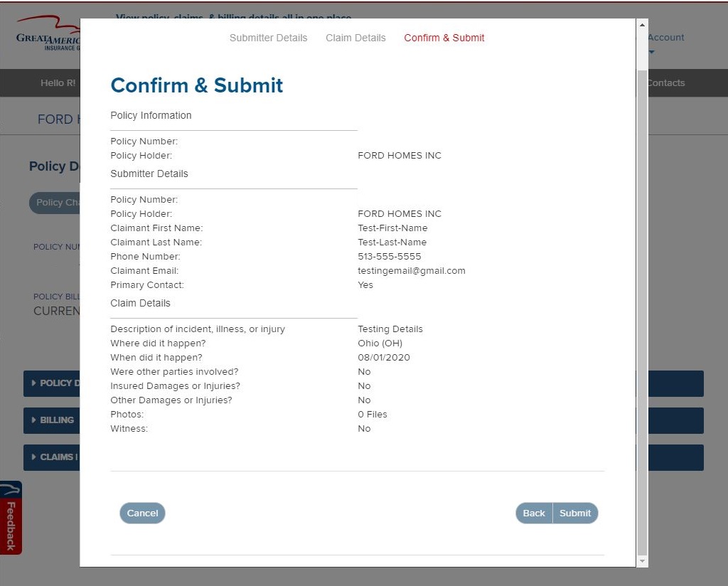The image size is (728, 586).
Task: Switch to the Submitter Details step
Action: click(268, 38)
